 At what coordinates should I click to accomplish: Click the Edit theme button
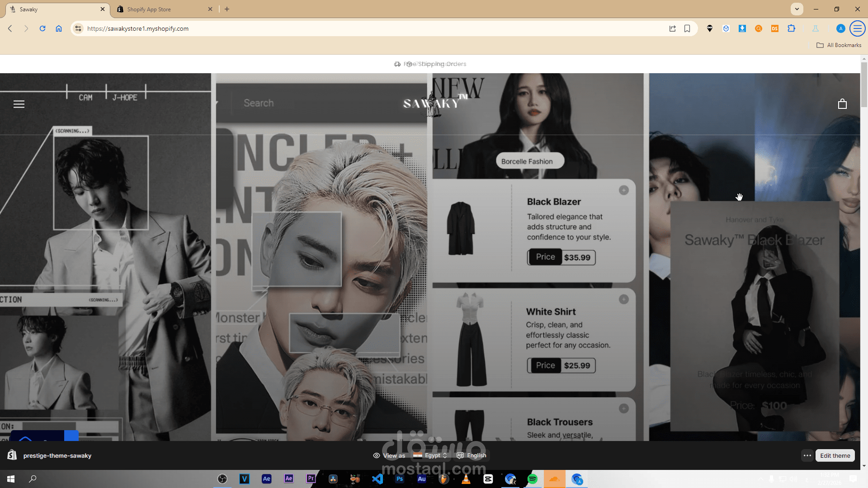click(x=835, y=455)
